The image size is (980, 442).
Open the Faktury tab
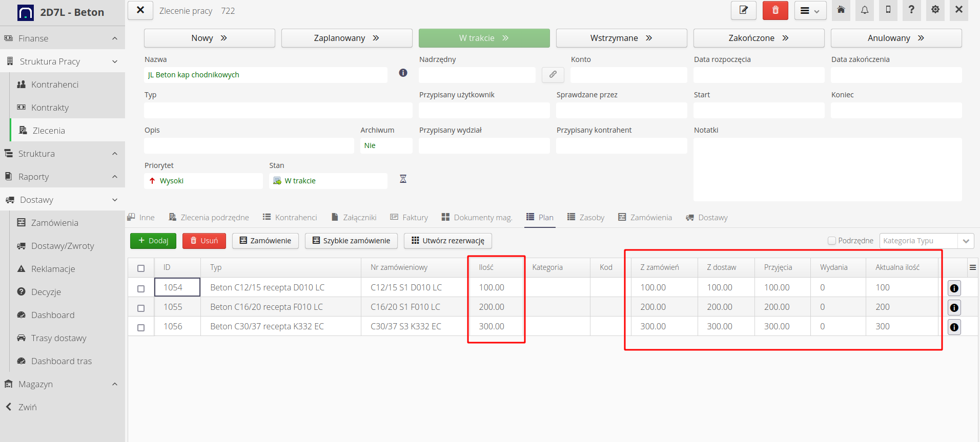coord(409,218)
